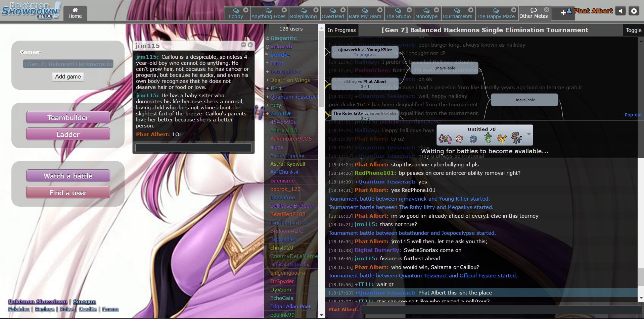Open the pastebin.com link in chat
This screenshot has height=319, width=644.
point(410,122)
